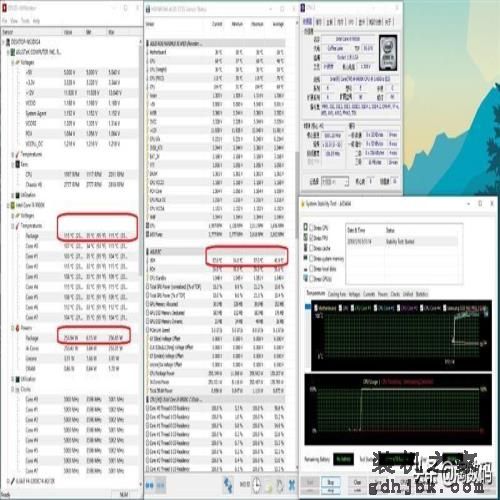
Task: Open the Tools menu in HWMonitor
Action: [25, 21]
